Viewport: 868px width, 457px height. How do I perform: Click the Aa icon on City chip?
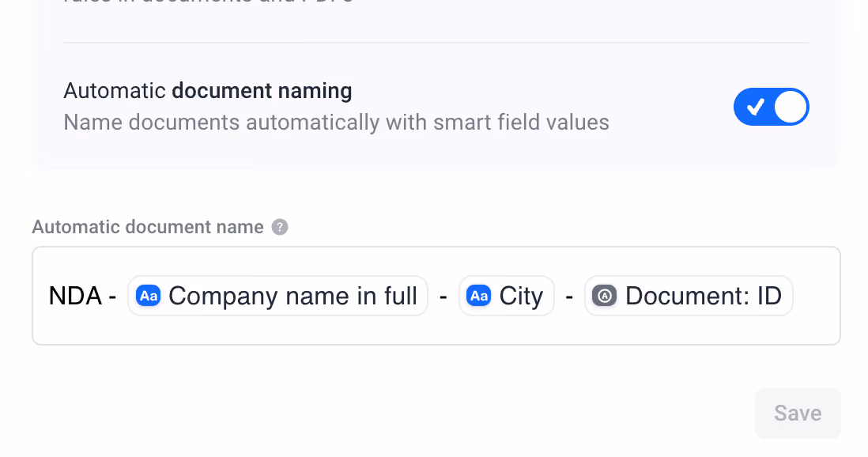(x=479, y=296)
